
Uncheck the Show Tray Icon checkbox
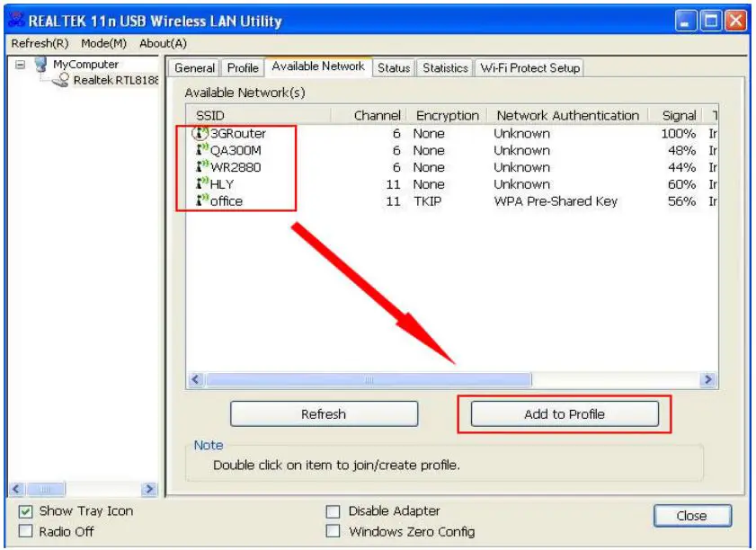click(x=25, y=511)
